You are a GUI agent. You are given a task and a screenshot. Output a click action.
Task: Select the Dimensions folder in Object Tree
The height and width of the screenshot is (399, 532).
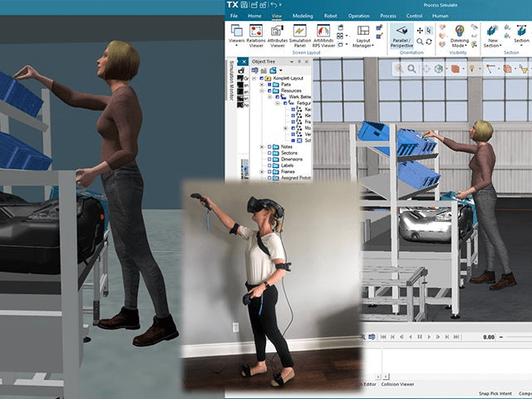pyautogui.click(x=292, y=159)
